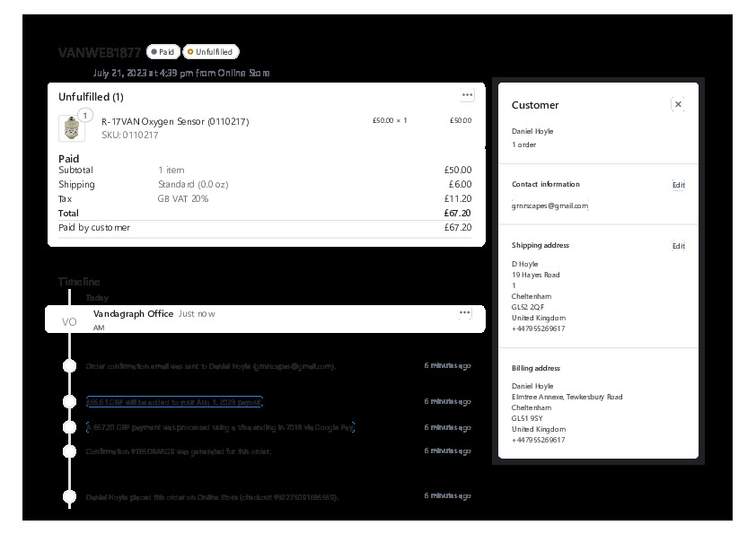Click the oxygen sensor product thumbnail

[72, 128]
